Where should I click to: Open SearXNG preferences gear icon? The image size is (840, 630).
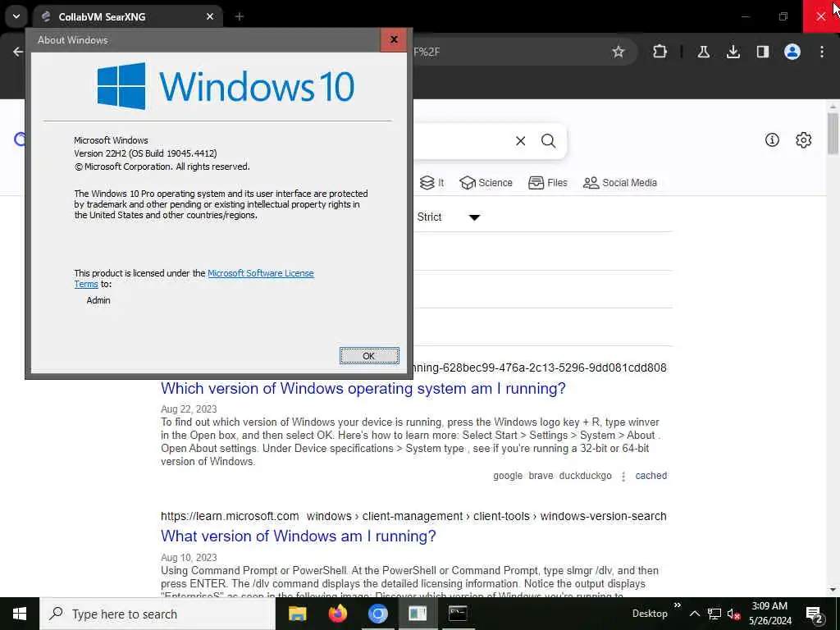click(x=803, y=139)
